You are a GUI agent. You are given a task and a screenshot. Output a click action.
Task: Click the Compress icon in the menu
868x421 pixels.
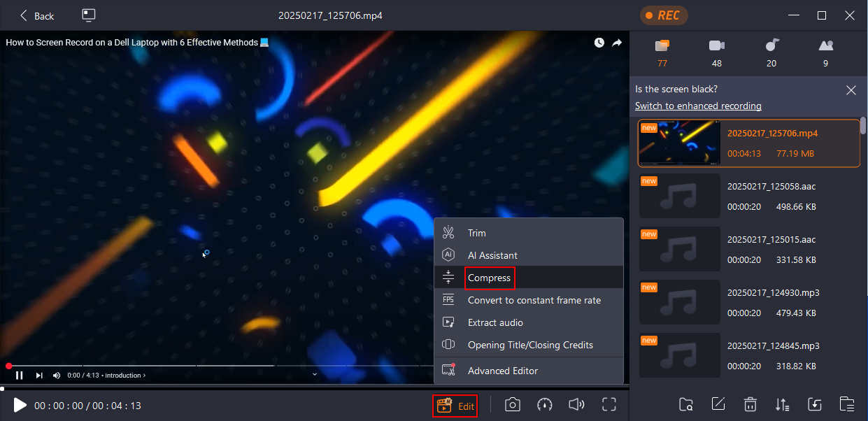[448, 278]
